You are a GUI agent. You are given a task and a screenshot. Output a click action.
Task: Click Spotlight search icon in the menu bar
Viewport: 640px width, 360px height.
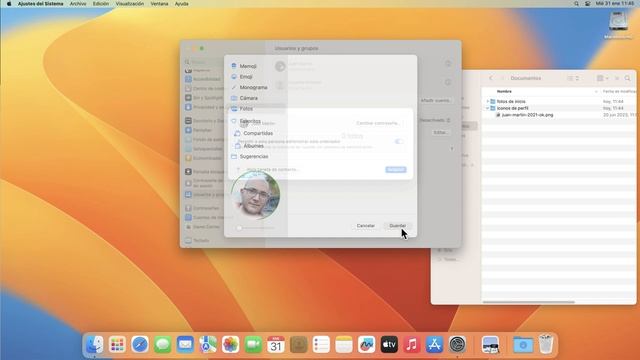(x=576, y=4)
